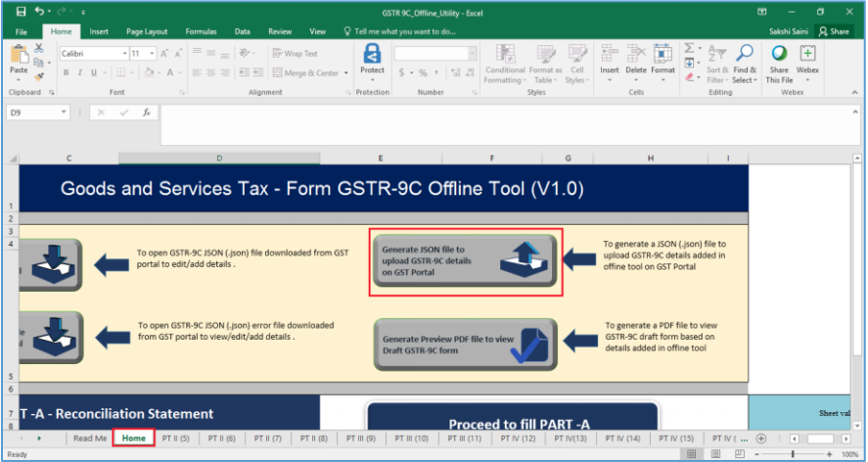This screenshot has height=462, width=868.
Task: Toggle Underline formatting
Action: point(94,72)
